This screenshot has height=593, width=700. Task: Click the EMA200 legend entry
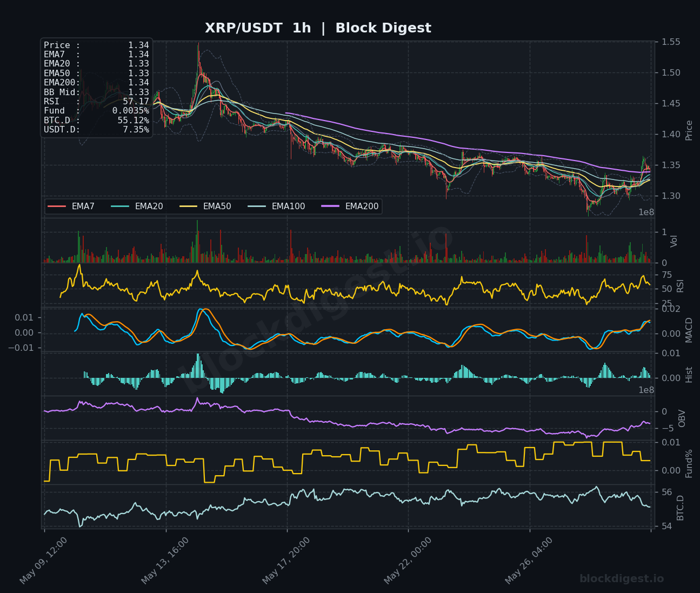(x=350, y=206)
